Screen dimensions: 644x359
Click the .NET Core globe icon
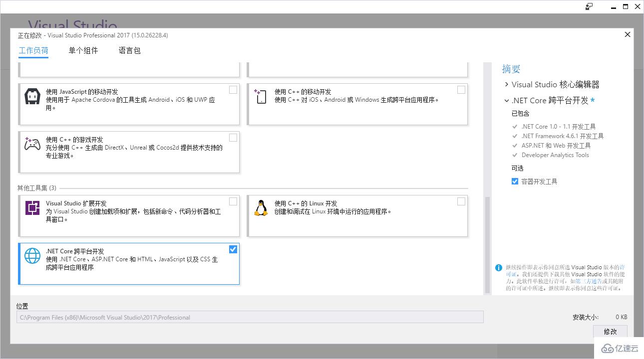[32, 256]
